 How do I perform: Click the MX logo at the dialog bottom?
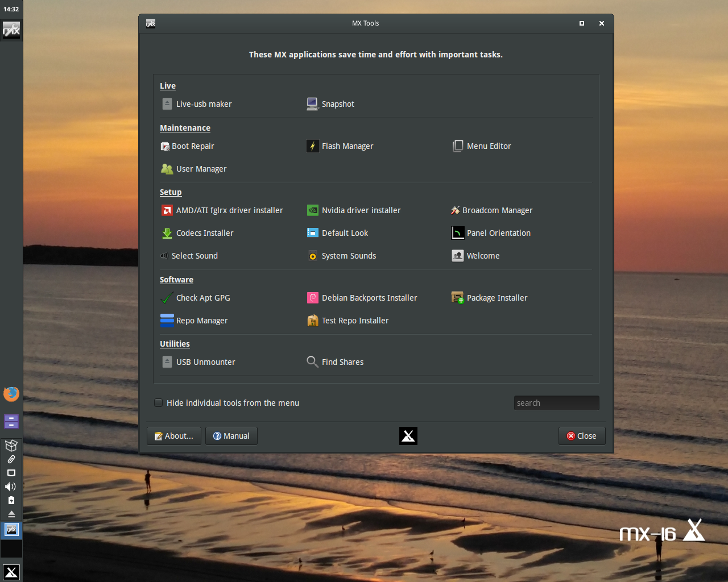click(x=408, y=436)
